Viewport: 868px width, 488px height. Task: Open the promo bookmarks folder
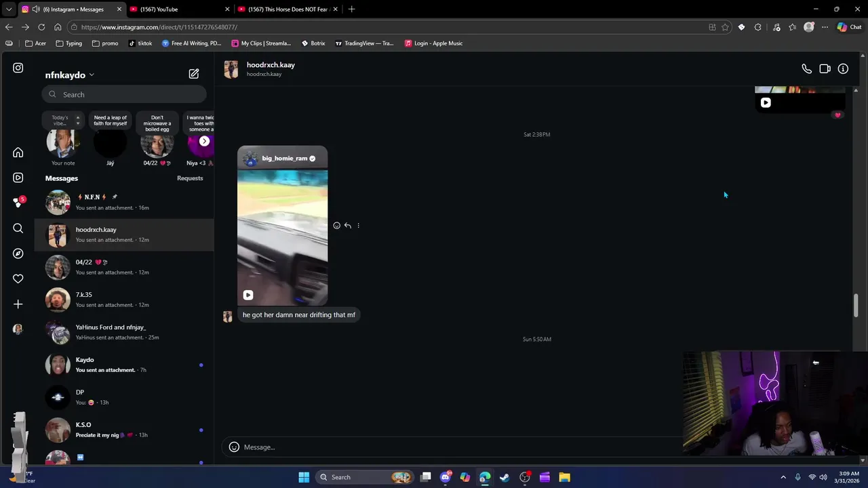click(x=105, y=43)
